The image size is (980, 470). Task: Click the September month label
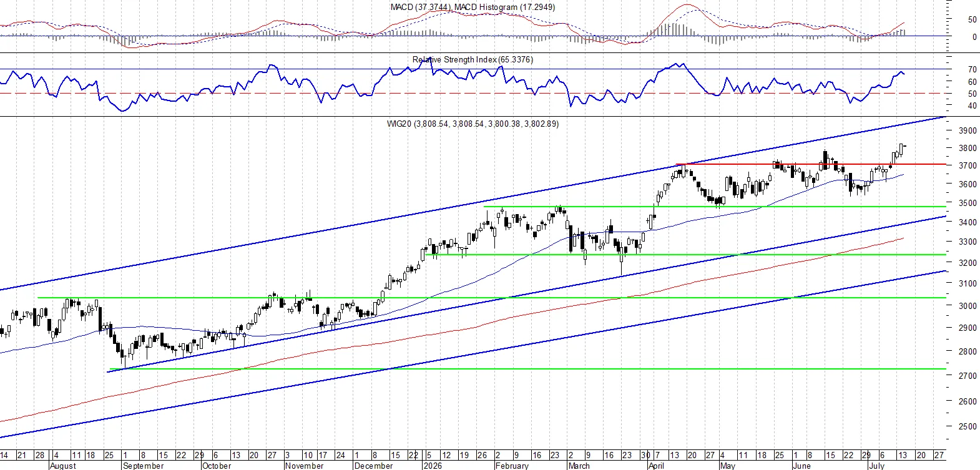click(x=143, y=466)
